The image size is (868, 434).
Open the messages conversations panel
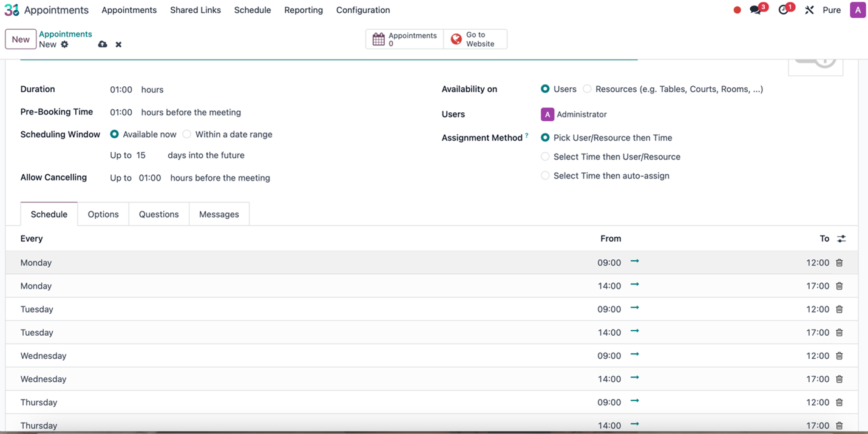click(754, 10)
